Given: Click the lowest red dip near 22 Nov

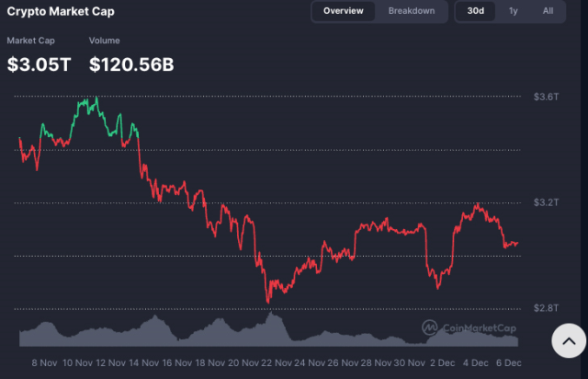Looking at the screenshot, I should (268, 300).
